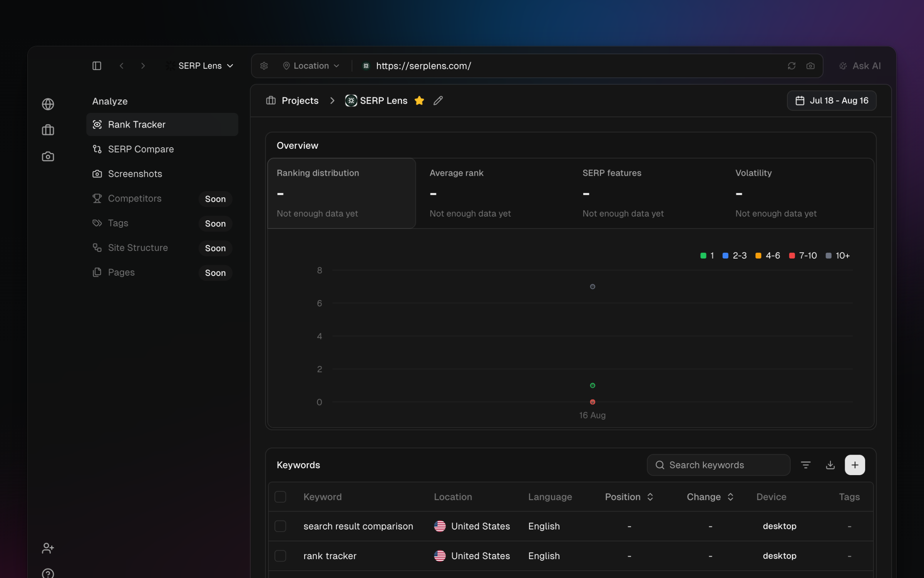Select the Ranking distribution tab

pos(341,193)
